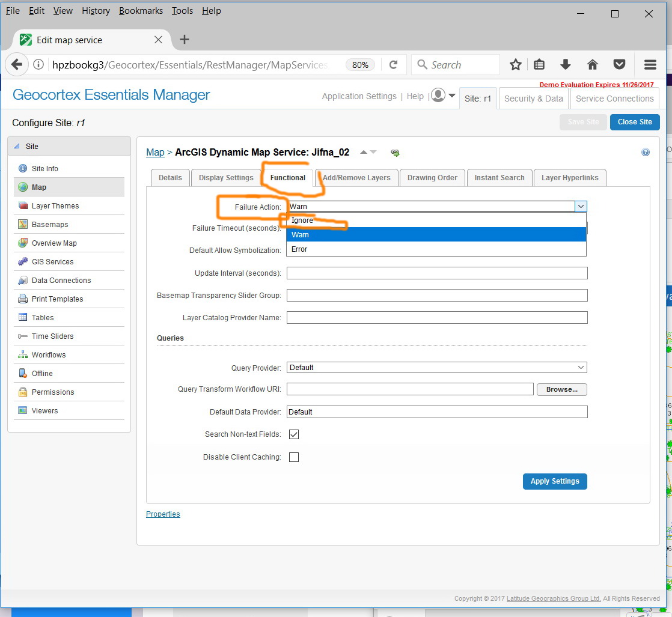Open the Firefox hamburger menu
The width and height of the screenshot is (672, 617).
click(x=650, y=65)
